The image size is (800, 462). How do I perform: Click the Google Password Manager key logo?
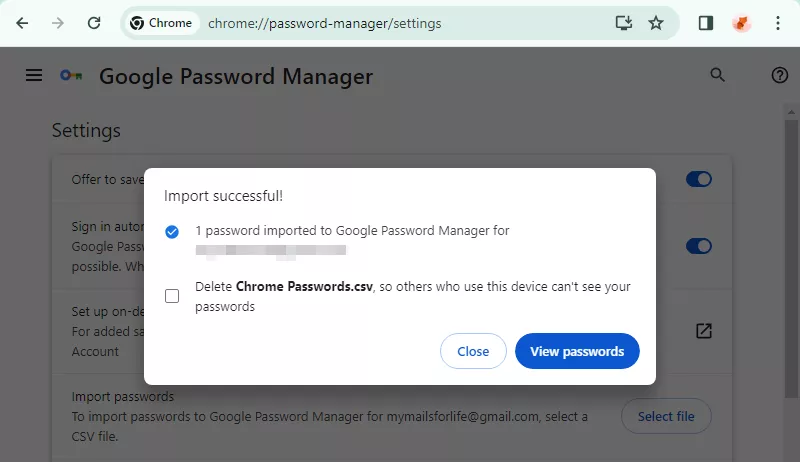pos(71,76)
